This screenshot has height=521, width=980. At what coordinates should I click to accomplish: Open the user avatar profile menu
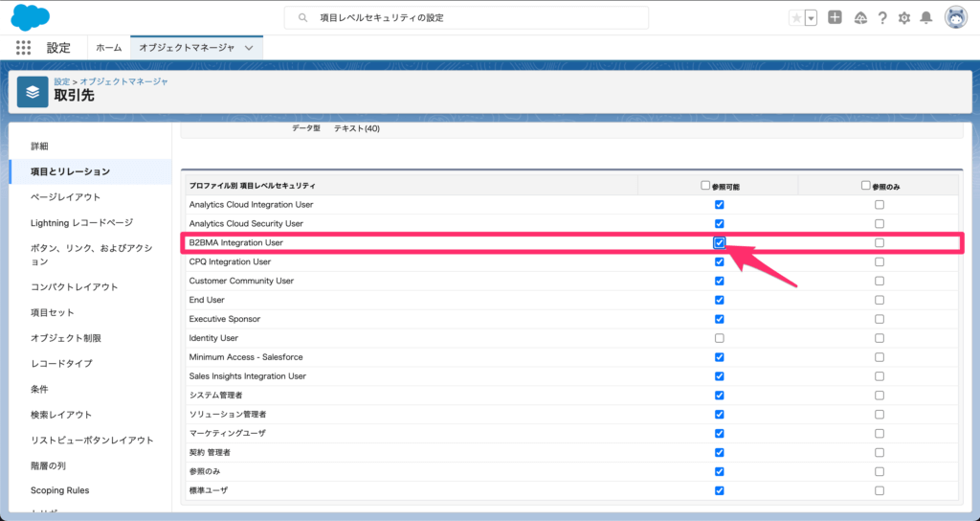point(956,17)
